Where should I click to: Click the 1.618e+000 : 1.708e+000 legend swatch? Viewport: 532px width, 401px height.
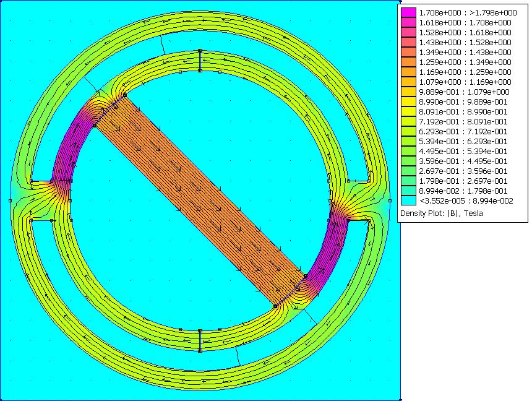click(x=408, y=22)
